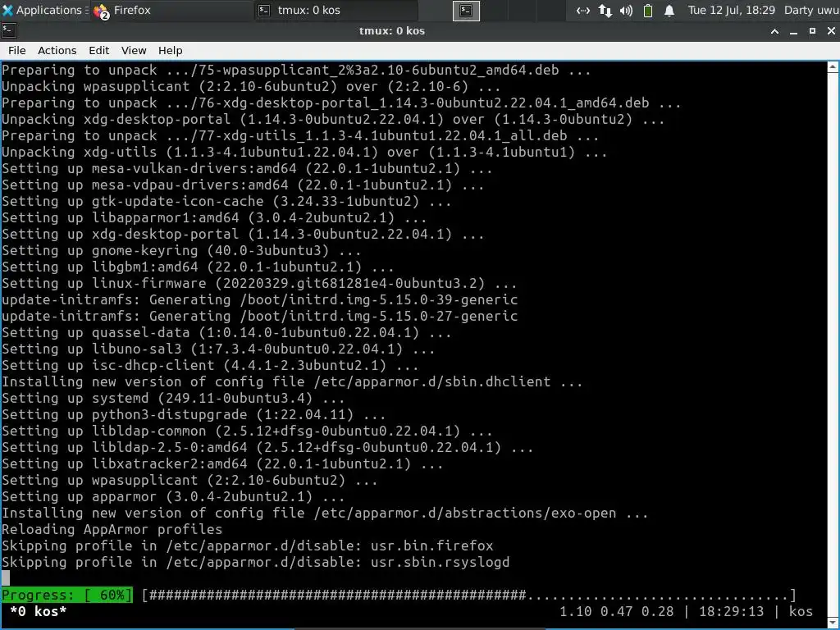Click the terminal cursor block

point(6,578)
